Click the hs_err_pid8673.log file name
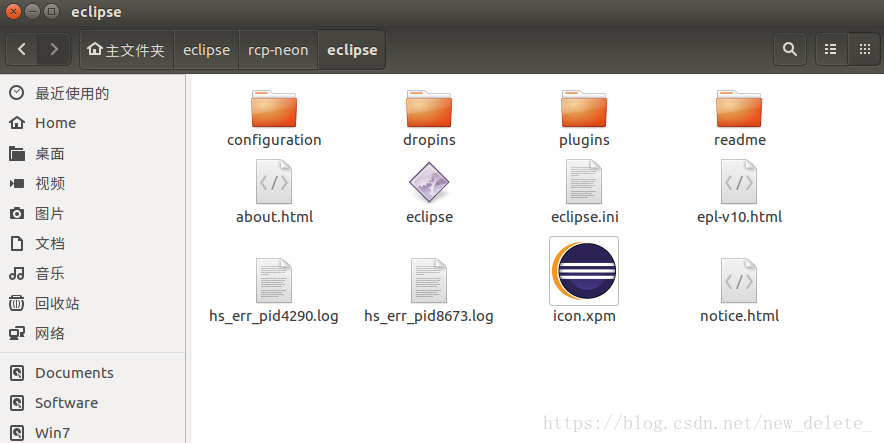The image size is (884, 443). pyautogui.click(x=428, y=316)
